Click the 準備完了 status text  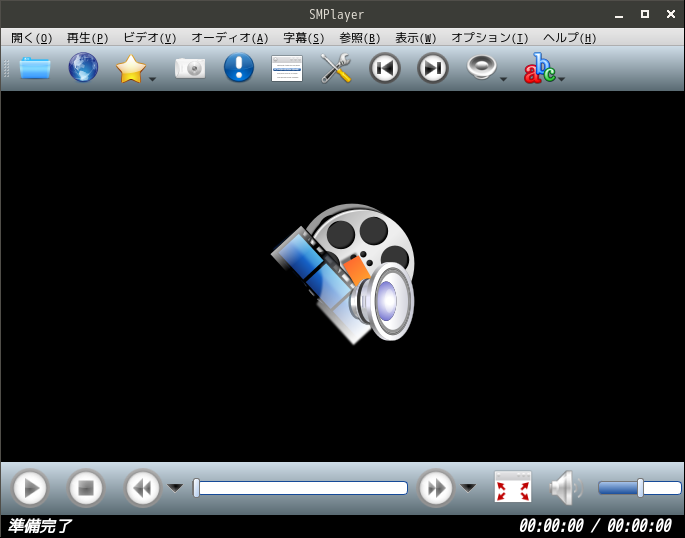(39, 526)
